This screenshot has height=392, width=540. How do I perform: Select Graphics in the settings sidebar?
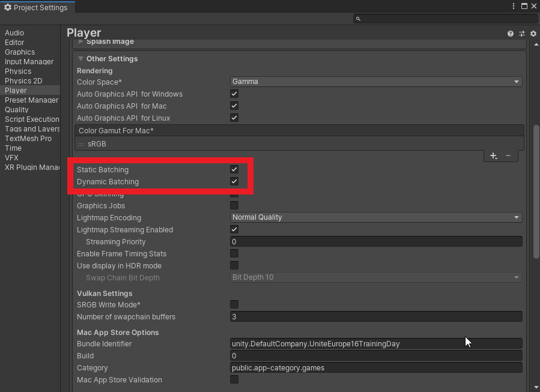(x=20, y=52)
